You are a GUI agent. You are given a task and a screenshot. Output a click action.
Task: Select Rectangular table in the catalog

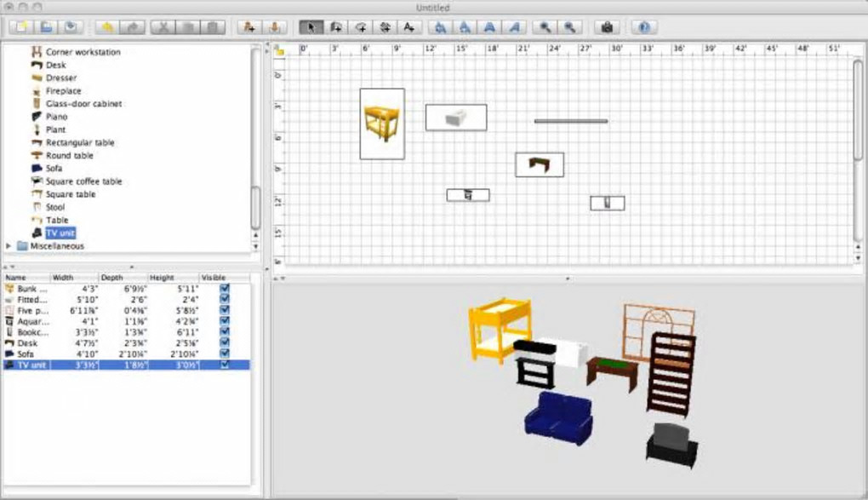click(x=80, y=142)
